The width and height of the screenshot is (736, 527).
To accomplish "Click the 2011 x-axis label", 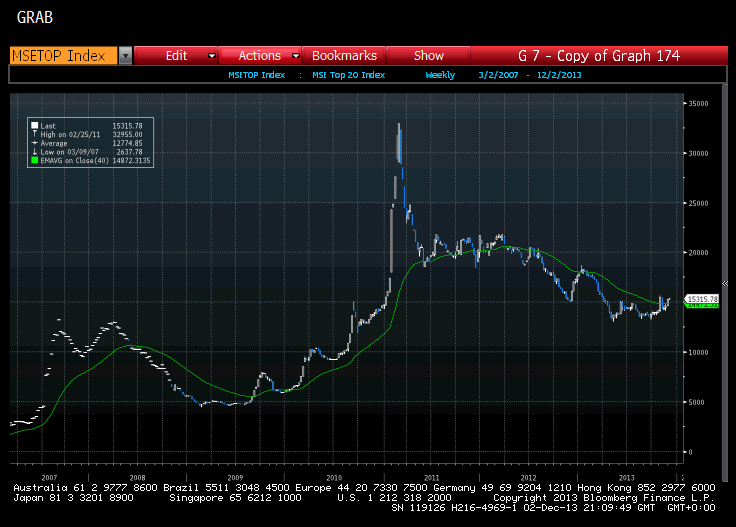I will pos(431,478).
